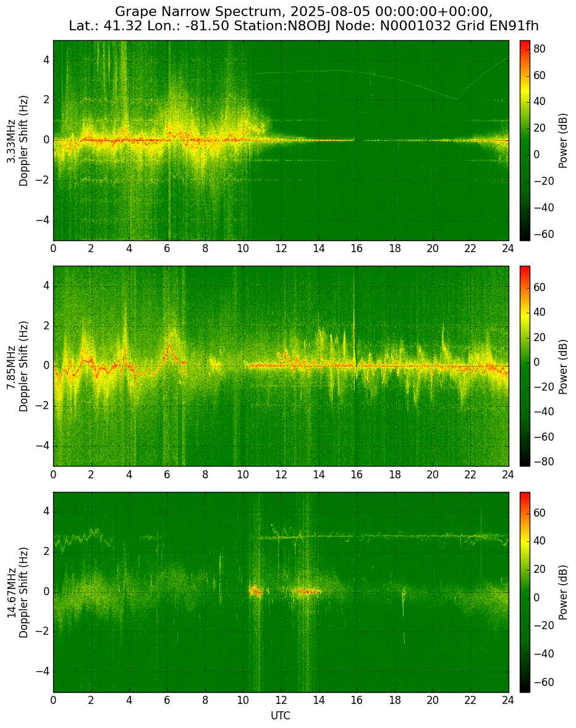Click the -4 Hz tick of 14.67MHz plot

(x=44, y=672)
